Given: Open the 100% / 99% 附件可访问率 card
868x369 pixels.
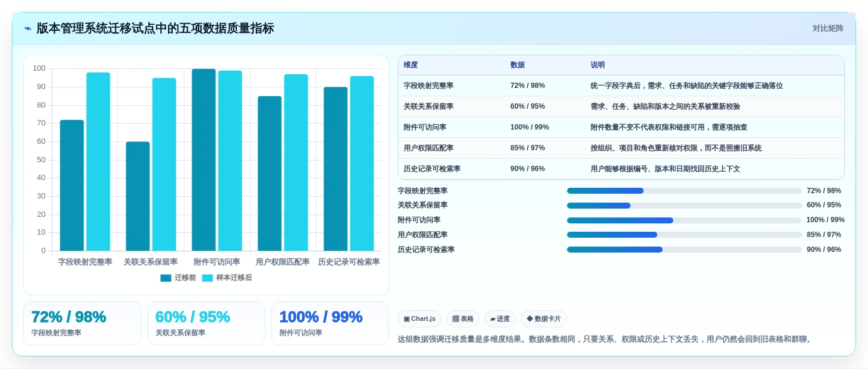Looking at the screenshot, I should [x=330, y=323].
